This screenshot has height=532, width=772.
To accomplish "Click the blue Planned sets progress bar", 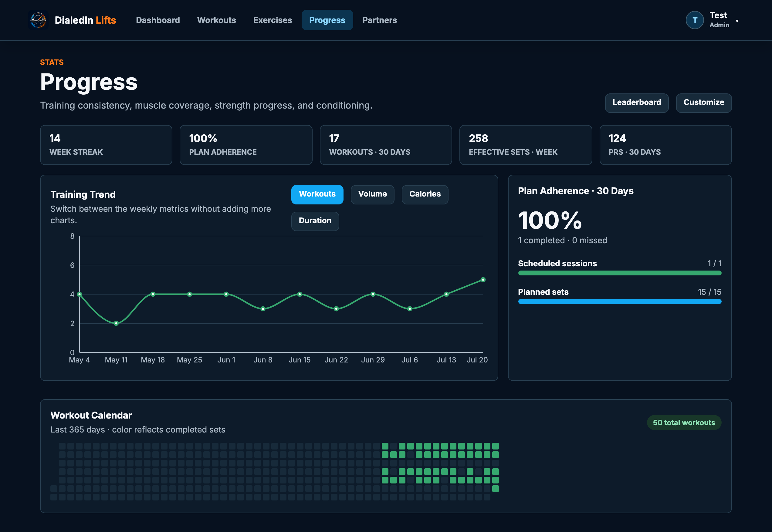I will (620, 301).
